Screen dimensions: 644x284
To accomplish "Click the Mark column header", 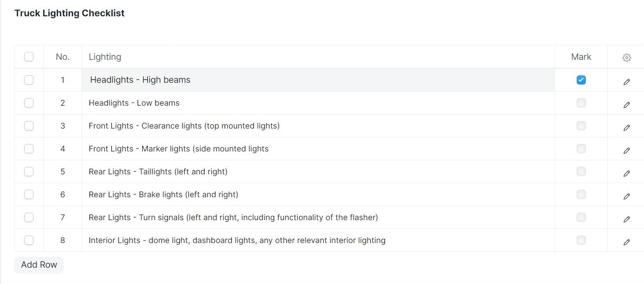I will pos(581,57).
